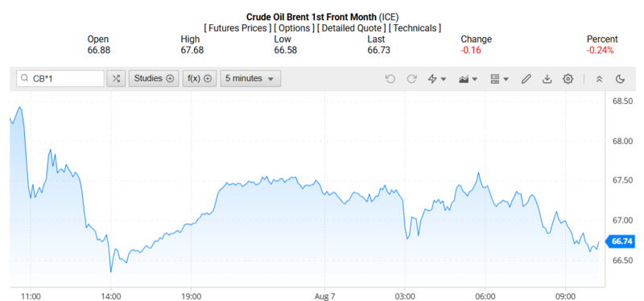This screenshot has height=301, width=644.
Task: Click the download chart icon
Action: click(547, 79)
